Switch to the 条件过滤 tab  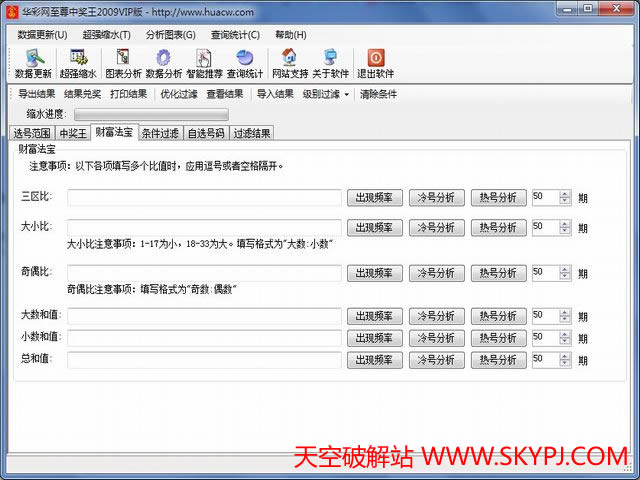point(159,133)
